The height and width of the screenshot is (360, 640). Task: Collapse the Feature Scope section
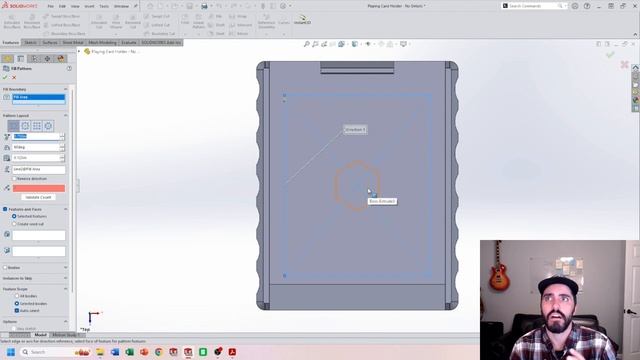pos(65,289)
